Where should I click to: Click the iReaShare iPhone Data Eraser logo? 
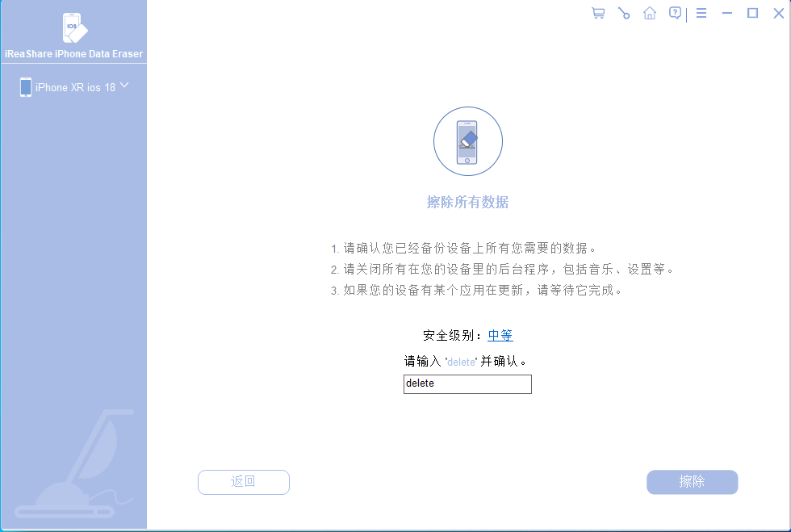pyautogui.click(x=75, y=27)
